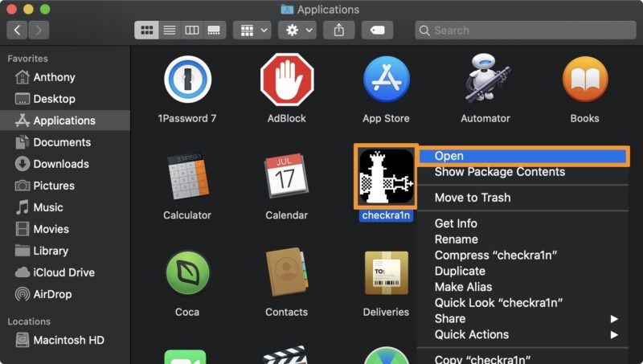643x364 pixels.
Task: Choose Open from the context menu
Action: (x=449, y=156)
